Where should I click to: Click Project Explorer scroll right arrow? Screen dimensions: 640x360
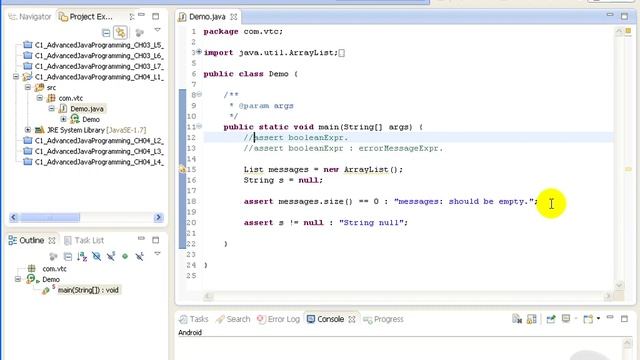(158, 218)
